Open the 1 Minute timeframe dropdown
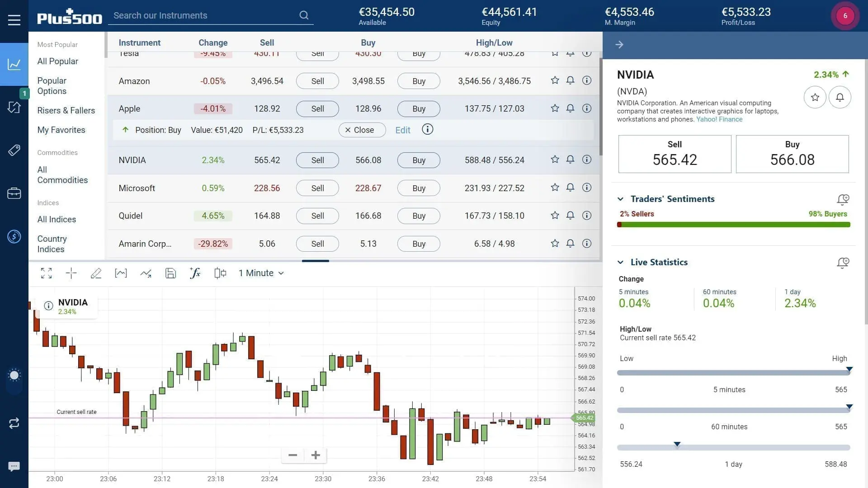Viewport: 868px width, 488px height. pos(261,273)
